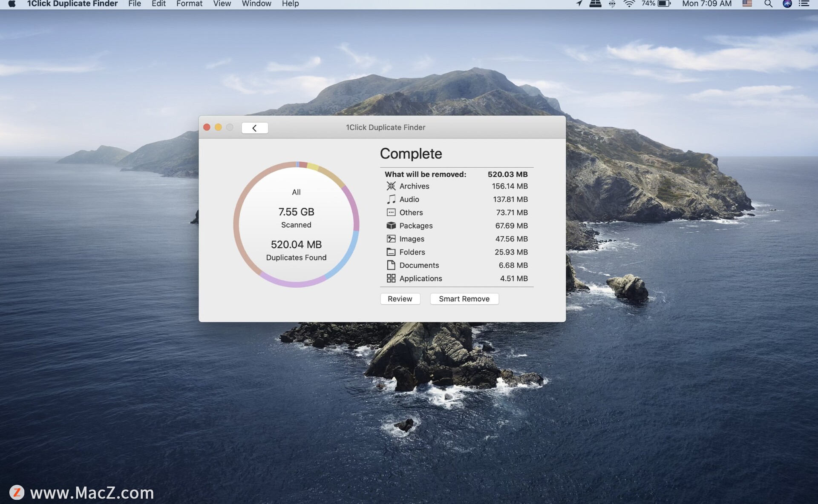Click the Folders category icon

coord(391,252)
